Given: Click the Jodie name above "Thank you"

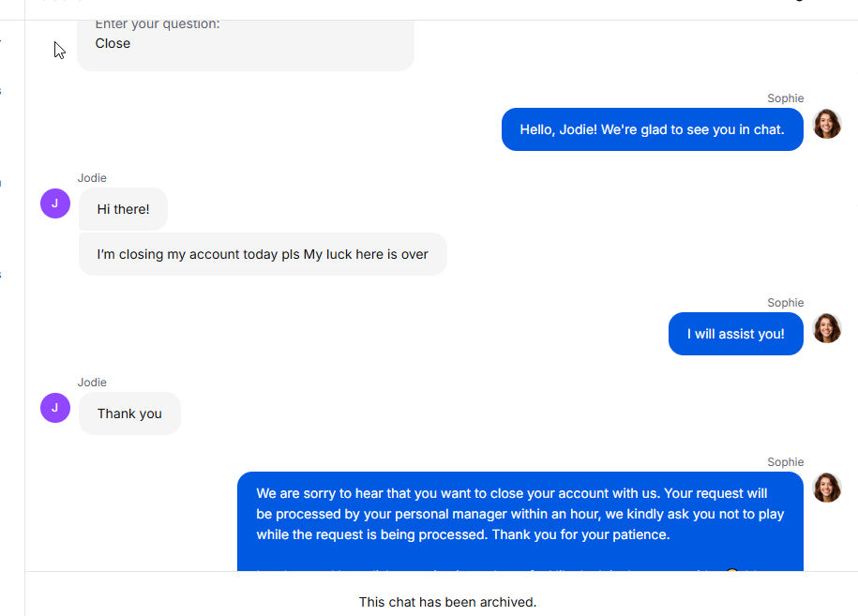Looking at the screenshot, I should click(x=92, y=383).
